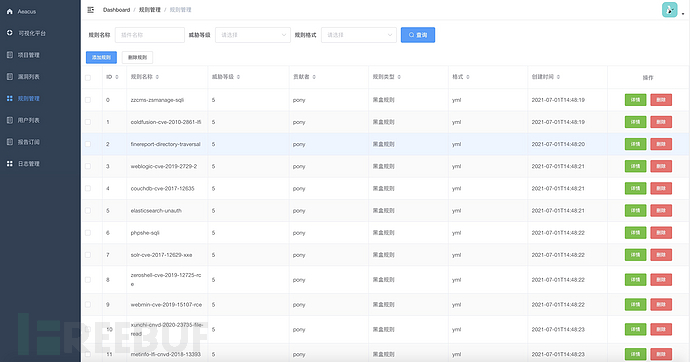Check the zzcms-zsmanage-sqli row checkbox
690x362 pixels.
click(88, 100)
